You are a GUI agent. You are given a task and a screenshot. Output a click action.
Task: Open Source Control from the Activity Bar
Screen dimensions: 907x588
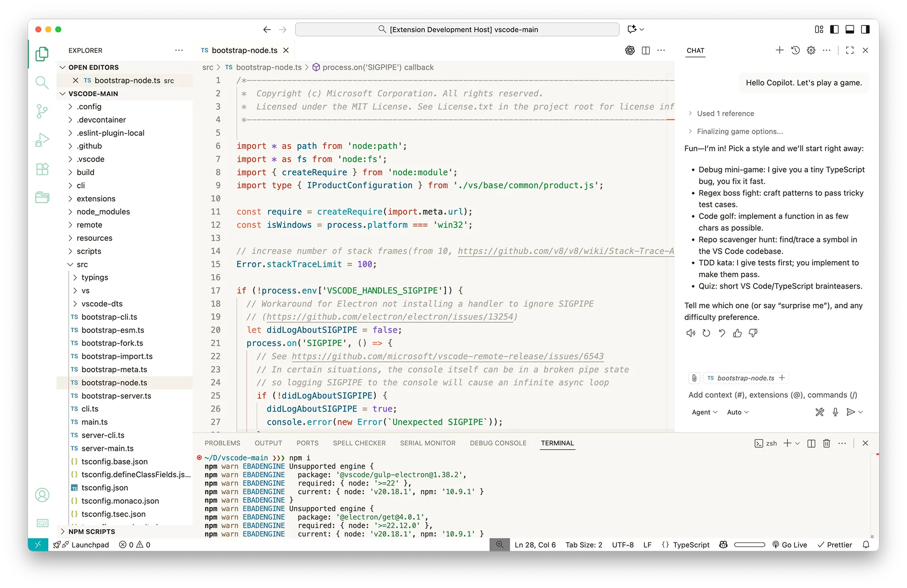tap(42, 111)
